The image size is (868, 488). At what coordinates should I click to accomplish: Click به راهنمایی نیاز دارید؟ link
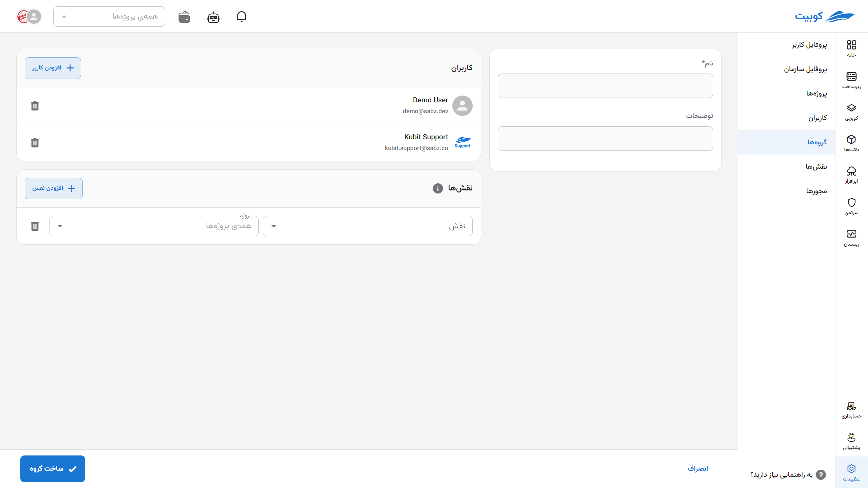(x=781, y=475)
